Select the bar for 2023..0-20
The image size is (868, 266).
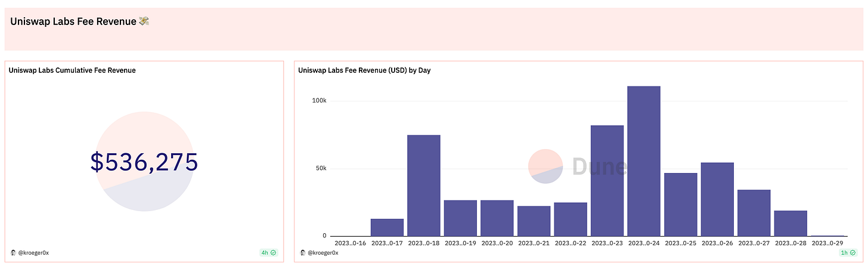pyautogui.click(x=497, y=218)
